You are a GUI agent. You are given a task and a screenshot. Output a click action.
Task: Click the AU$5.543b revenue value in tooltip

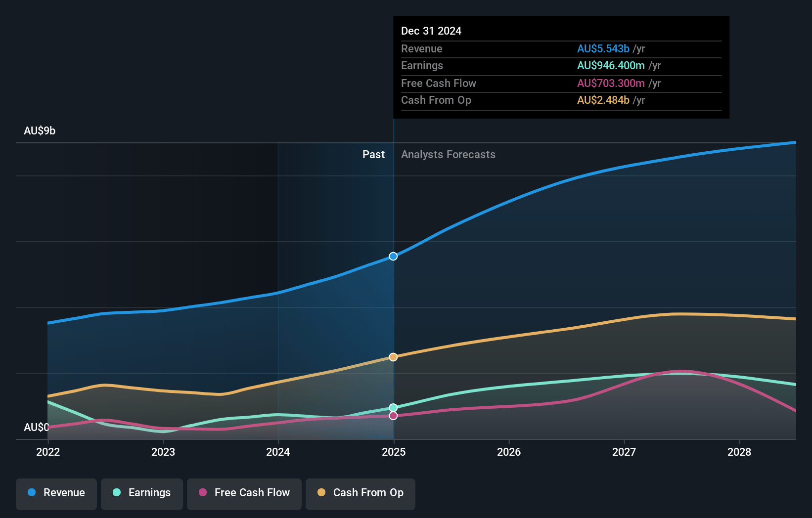603,48
